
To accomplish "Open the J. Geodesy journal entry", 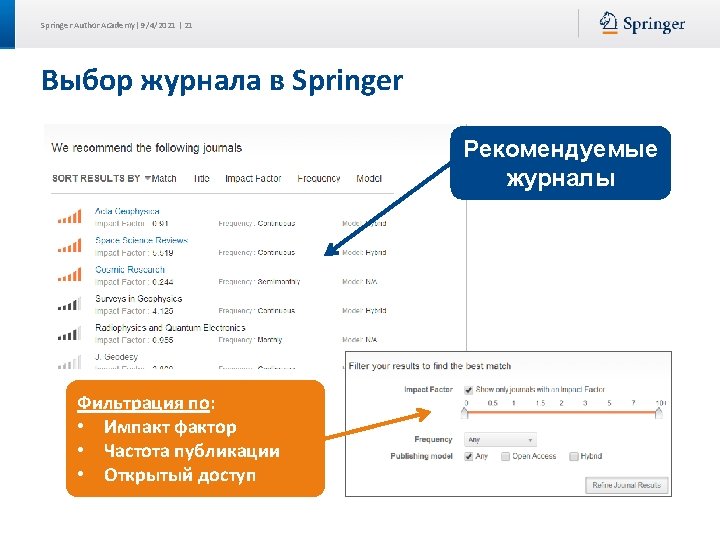I will [x=116, y=357].
